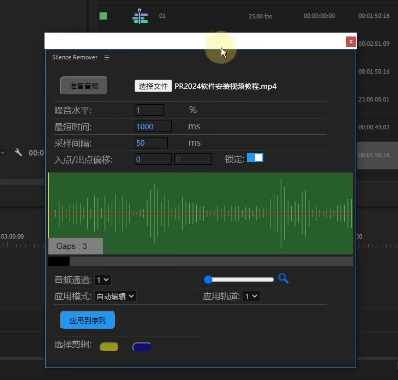Click the sampling interval field showing 50

pyautogui.click(x=151, y=143)
